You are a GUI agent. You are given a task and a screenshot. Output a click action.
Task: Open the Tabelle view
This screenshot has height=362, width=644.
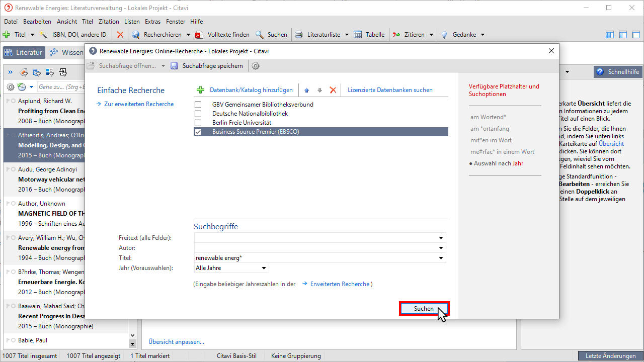tap(369, 35)
